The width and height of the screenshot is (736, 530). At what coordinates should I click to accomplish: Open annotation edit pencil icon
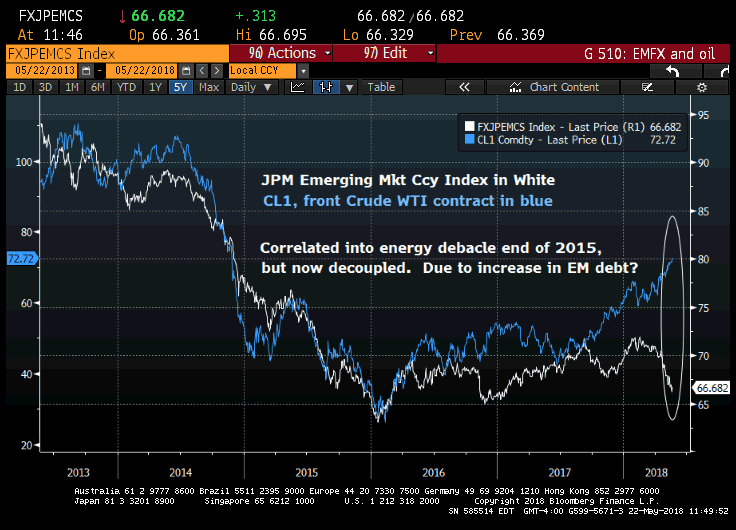click(x=647, y=87)
